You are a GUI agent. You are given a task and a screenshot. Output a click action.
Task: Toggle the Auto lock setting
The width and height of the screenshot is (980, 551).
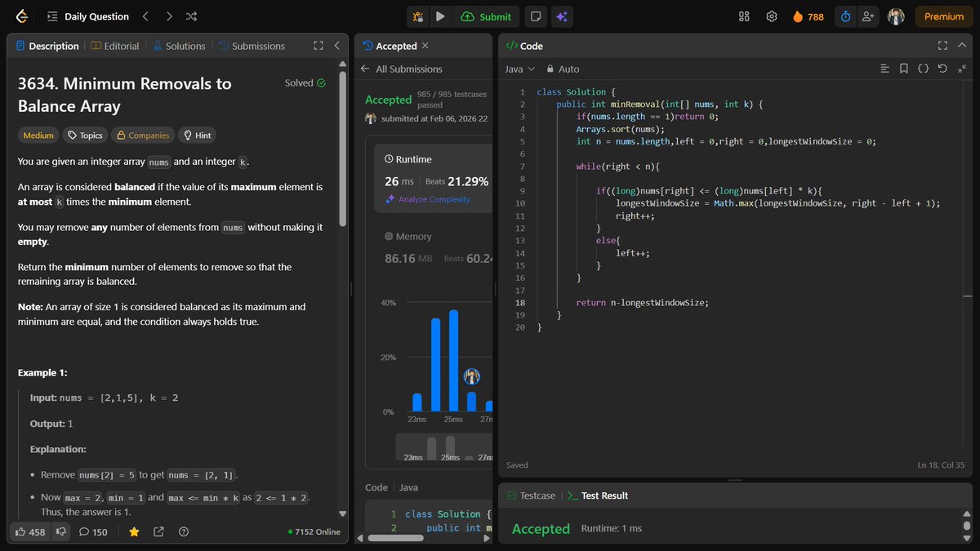[x=563, y=69]
